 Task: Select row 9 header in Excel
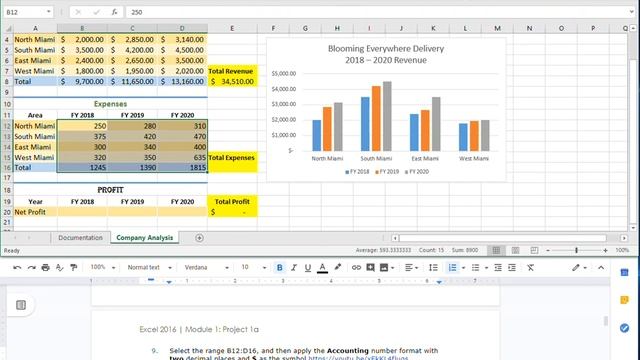7,92
